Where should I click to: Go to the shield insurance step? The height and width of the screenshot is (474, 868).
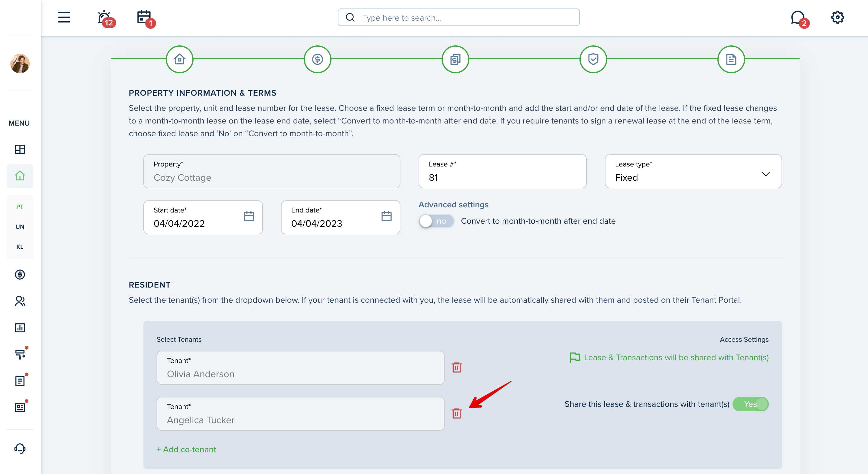pos(593,59)
